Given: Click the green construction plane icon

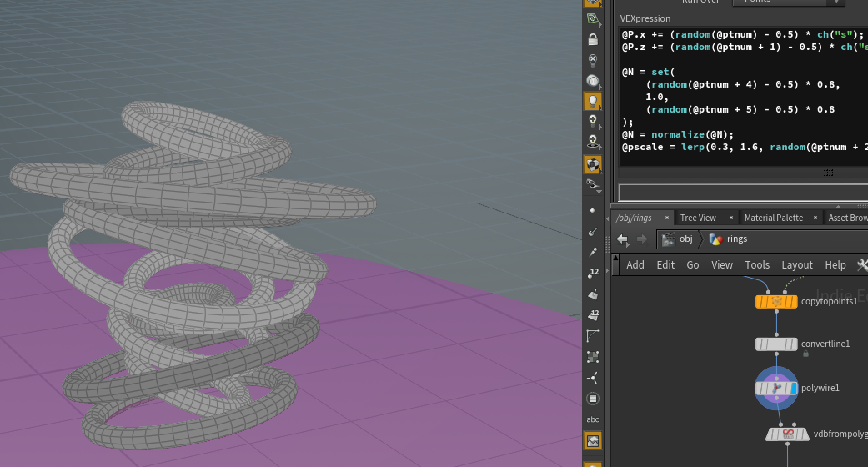Looking at the screenshot, I should 592,19.
